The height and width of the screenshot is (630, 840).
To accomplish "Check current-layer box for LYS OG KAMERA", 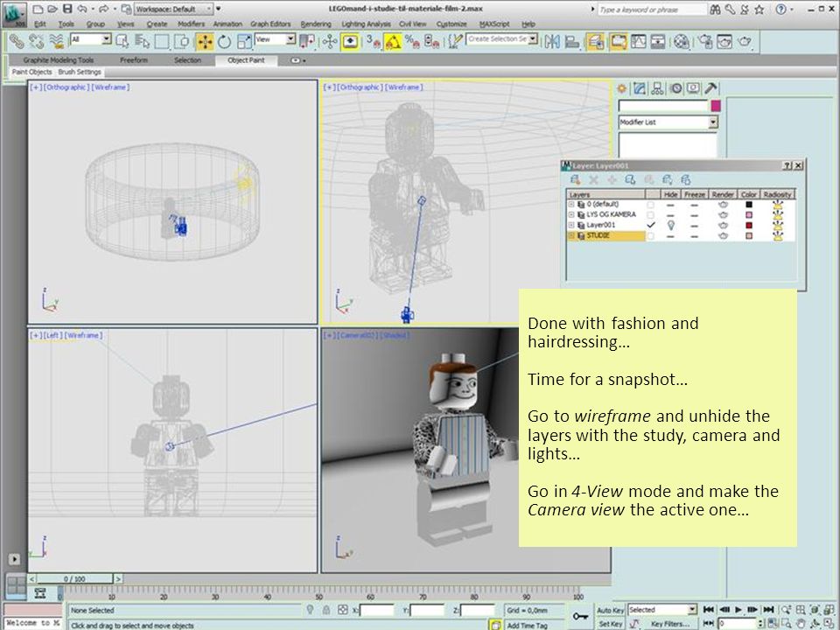I will click(x=650, y=215).
